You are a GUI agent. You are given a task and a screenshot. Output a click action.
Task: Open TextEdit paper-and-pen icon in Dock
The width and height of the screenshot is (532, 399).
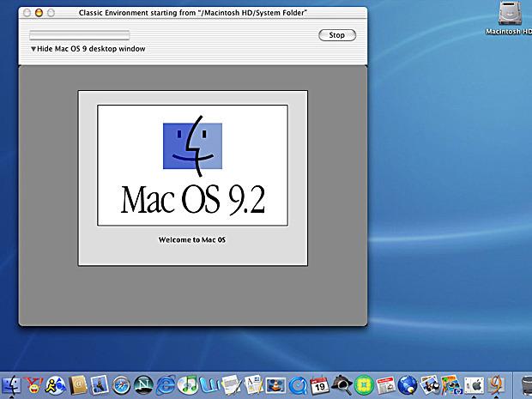(x=232, y=385)
